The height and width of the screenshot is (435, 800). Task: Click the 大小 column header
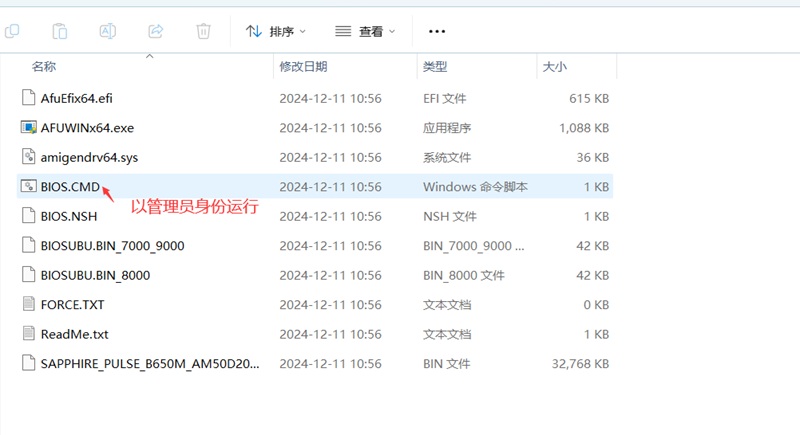[x=554, y=67]
